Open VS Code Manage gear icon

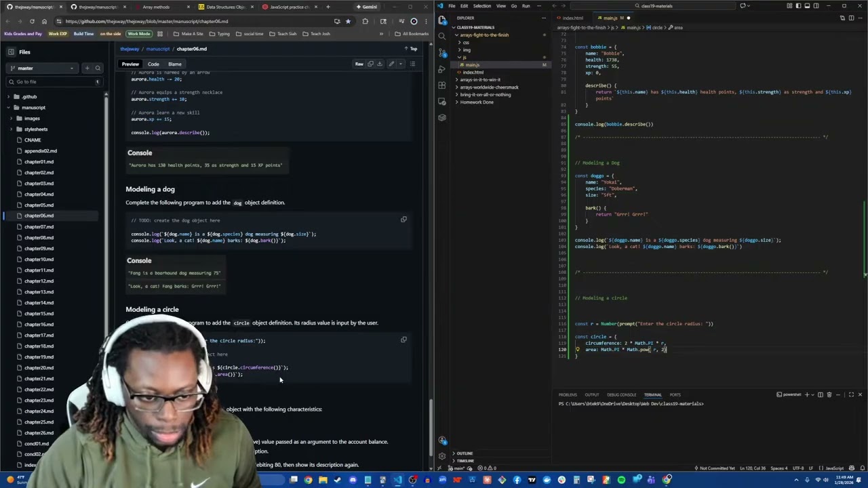(442, 456)
